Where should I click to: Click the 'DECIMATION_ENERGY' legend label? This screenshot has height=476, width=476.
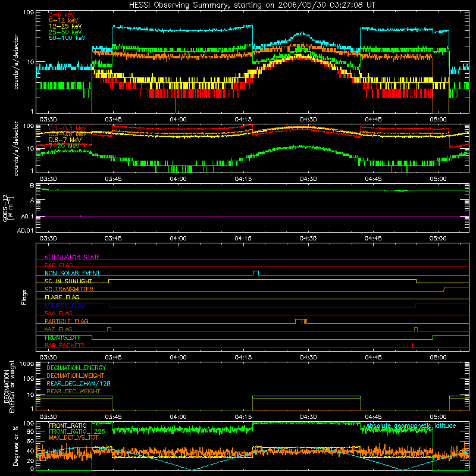(76, 368)
